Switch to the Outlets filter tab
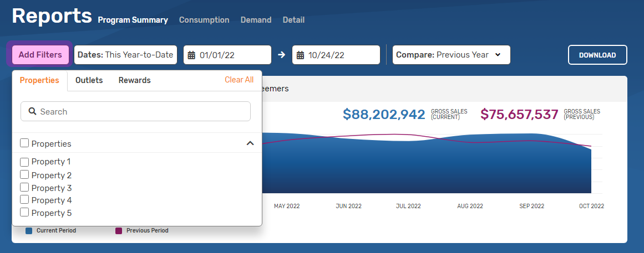644x253 pixels. point(89,80)
